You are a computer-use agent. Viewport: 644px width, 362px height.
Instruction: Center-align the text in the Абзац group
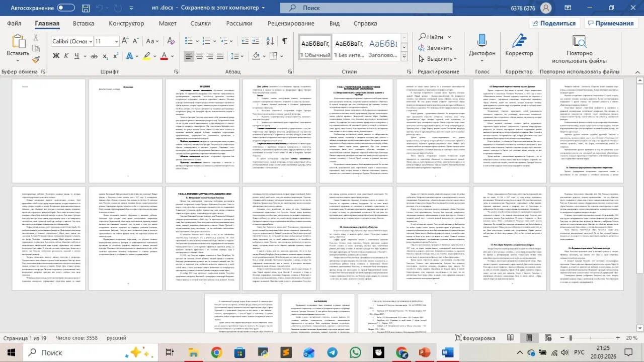[200, 56]
